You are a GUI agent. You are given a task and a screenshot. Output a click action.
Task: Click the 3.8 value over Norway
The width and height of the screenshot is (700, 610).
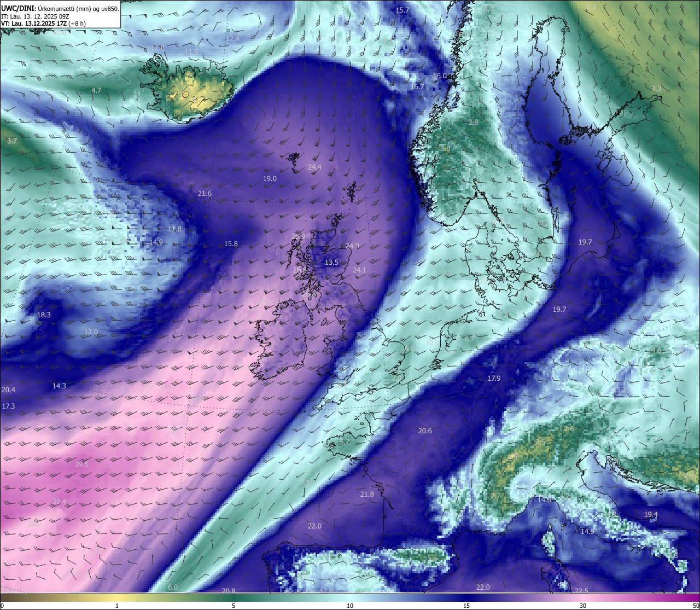click(474, 123)
